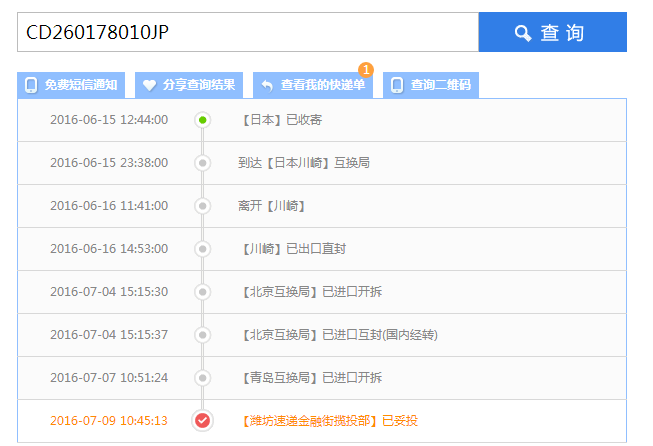Click timeline dot for 已进口互封(国内经转)
This screenshot has width=653, height=446.
(x=202, y=334)
